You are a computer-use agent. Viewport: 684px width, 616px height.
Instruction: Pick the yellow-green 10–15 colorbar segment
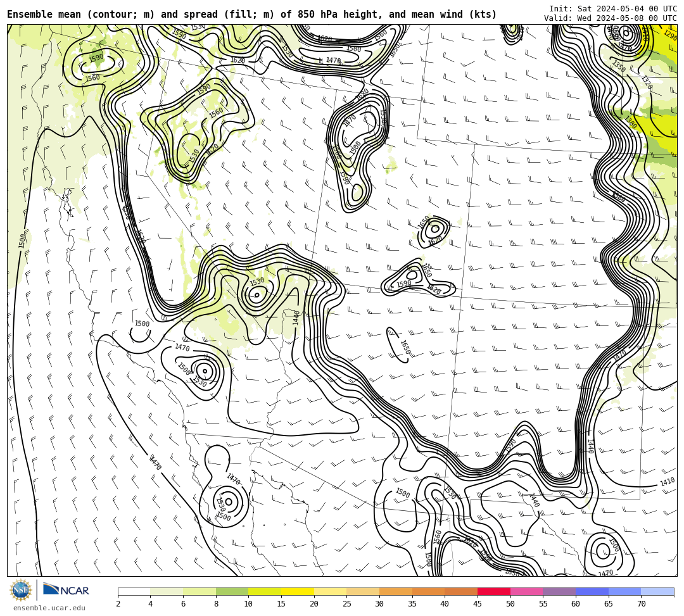pos(265,591)
